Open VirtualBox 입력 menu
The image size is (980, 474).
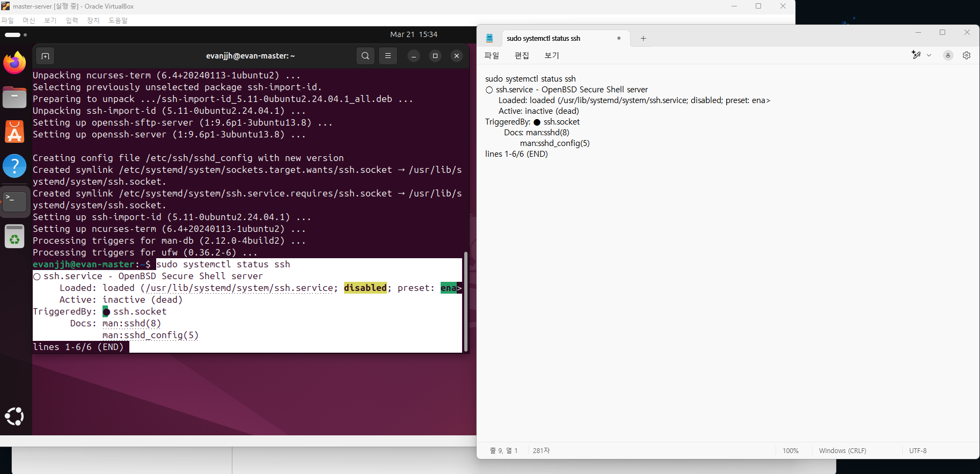(72, 20)
